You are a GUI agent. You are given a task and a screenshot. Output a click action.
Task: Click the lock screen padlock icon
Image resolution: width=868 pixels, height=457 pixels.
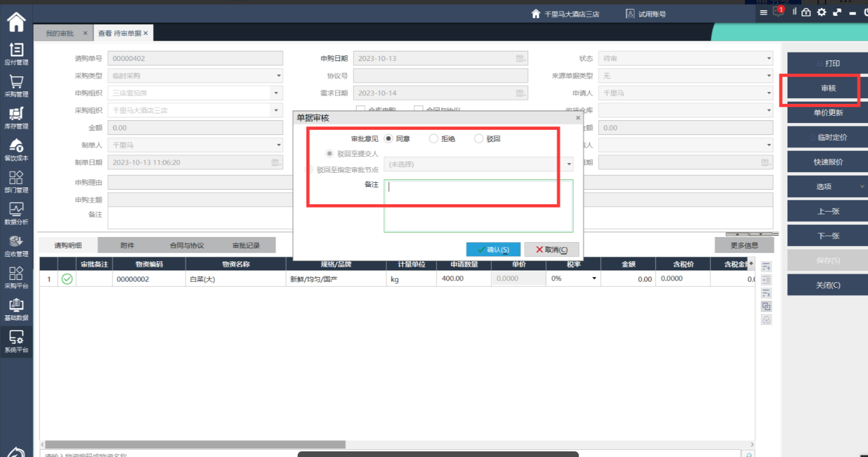[806, 12]
